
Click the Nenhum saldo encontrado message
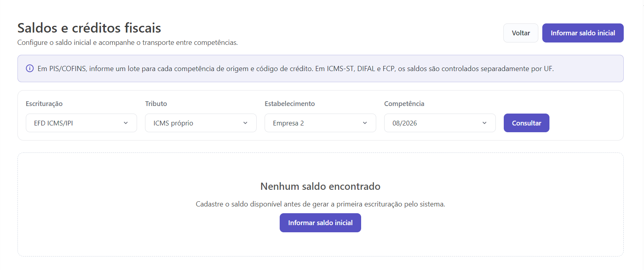(320, 186)
